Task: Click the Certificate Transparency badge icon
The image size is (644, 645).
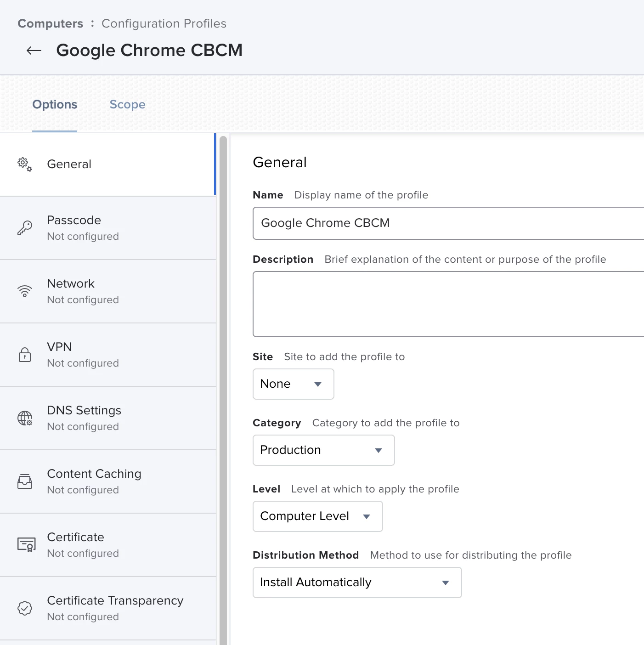Action: (x=25, y=608)
